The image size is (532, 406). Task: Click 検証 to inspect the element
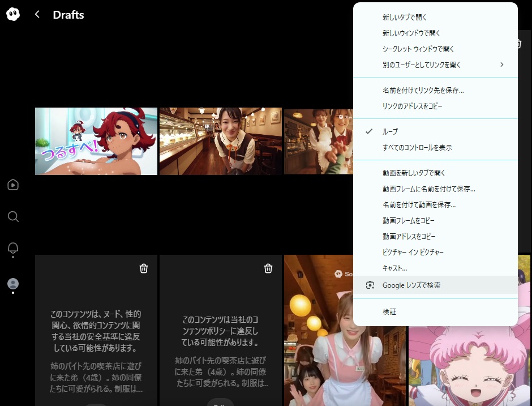click(389, 312)
